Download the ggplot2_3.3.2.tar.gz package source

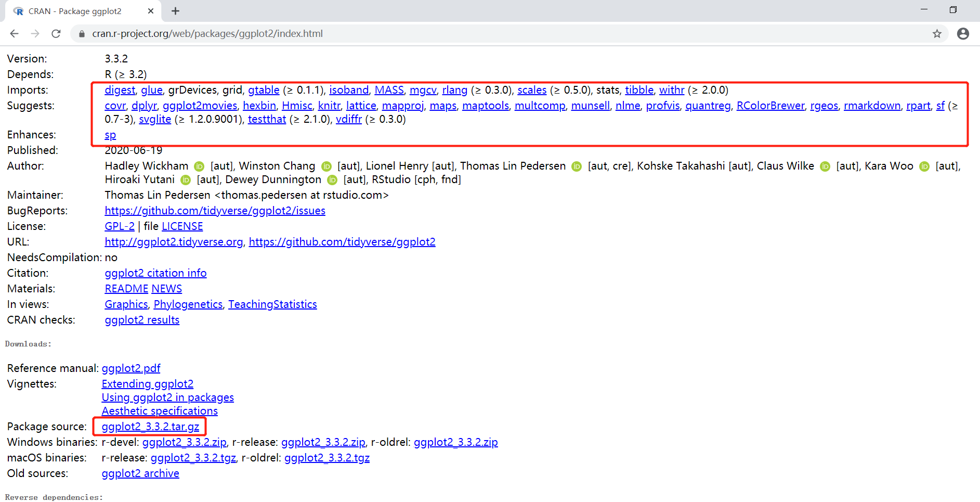pyautogui.click(x=151, y=427)
